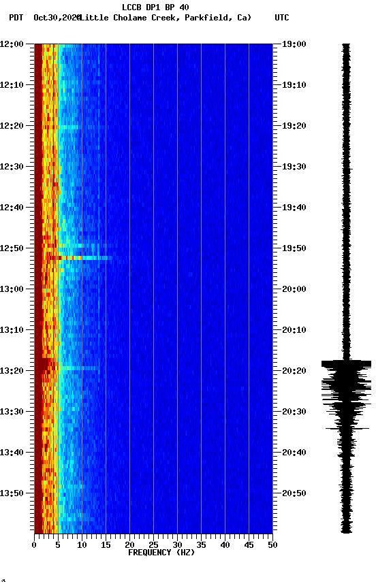This screenshot has height=588, width=376.
Task: Click the seismogram spike near 20:35
Action: point(347,429)
